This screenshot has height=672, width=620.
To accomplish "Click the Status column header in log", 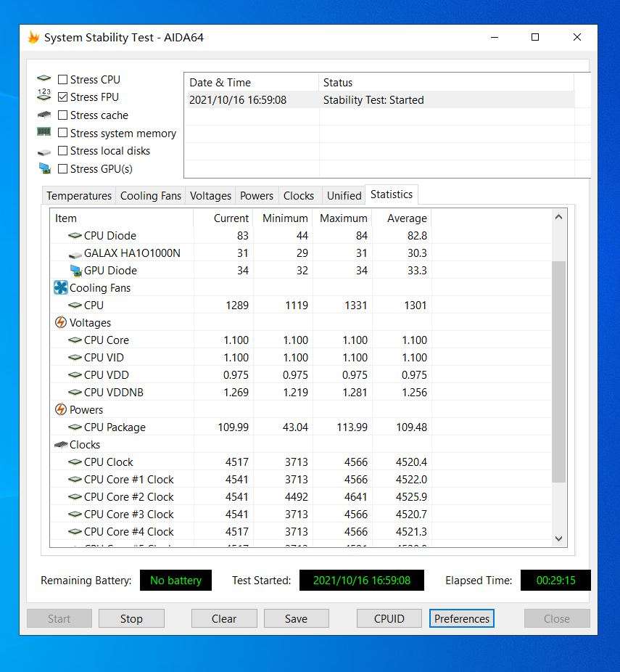I will coord(446,82).
